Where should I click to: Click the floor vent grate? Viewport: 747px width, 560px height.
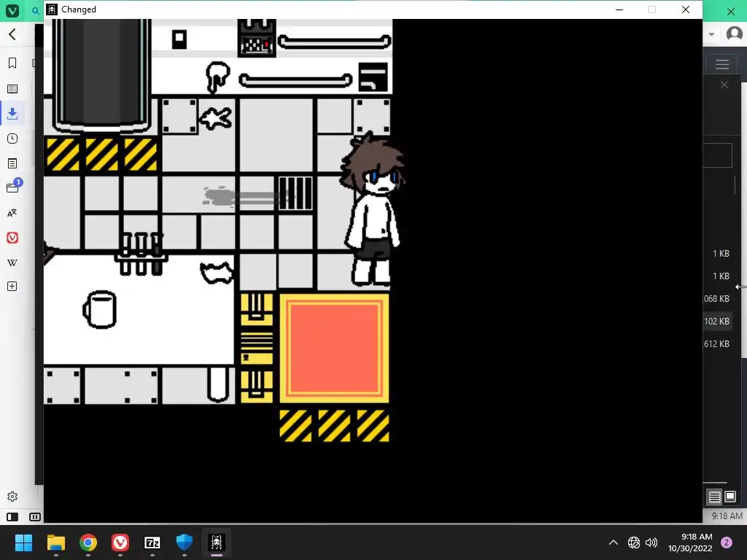(x=295, y=192)
